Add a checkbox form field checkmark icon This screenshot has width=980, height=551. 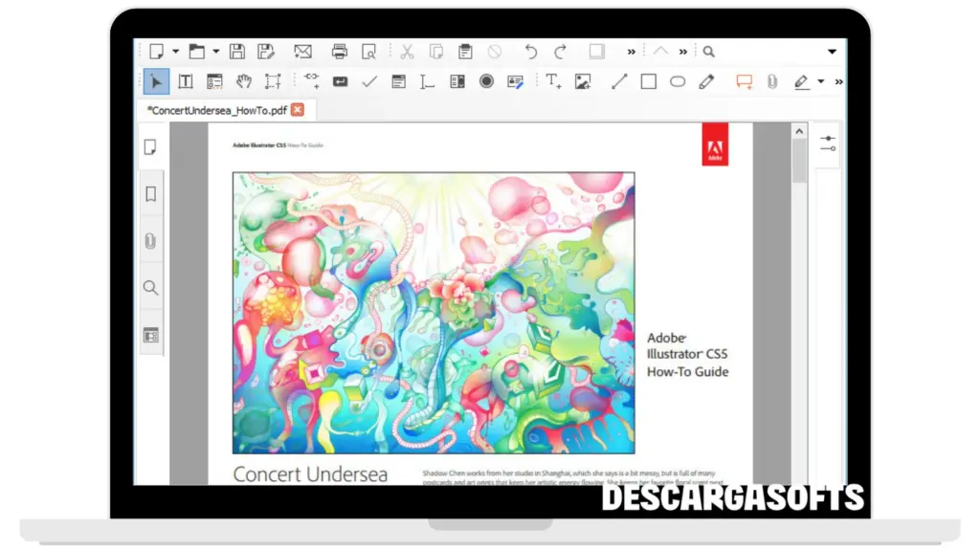369,81
